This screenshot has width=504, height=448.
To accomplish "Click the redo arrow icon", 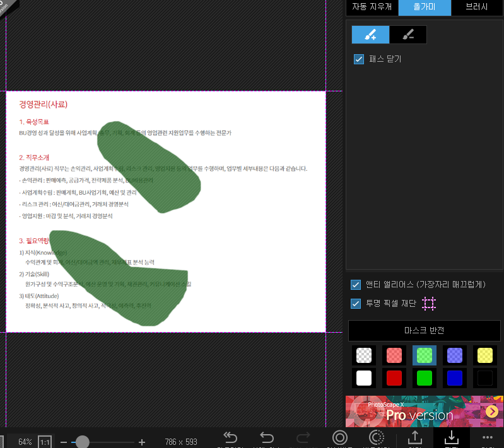I will [x=303, y=438].
